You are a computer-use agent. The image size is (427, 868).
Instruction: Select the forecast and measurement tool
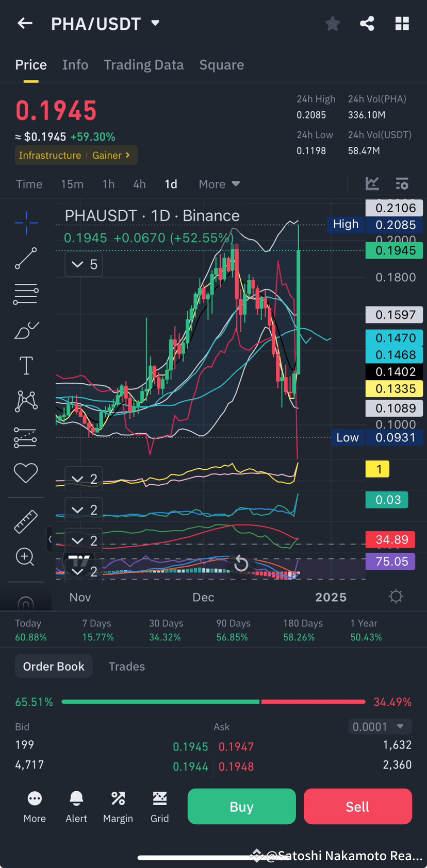[26, 437]
